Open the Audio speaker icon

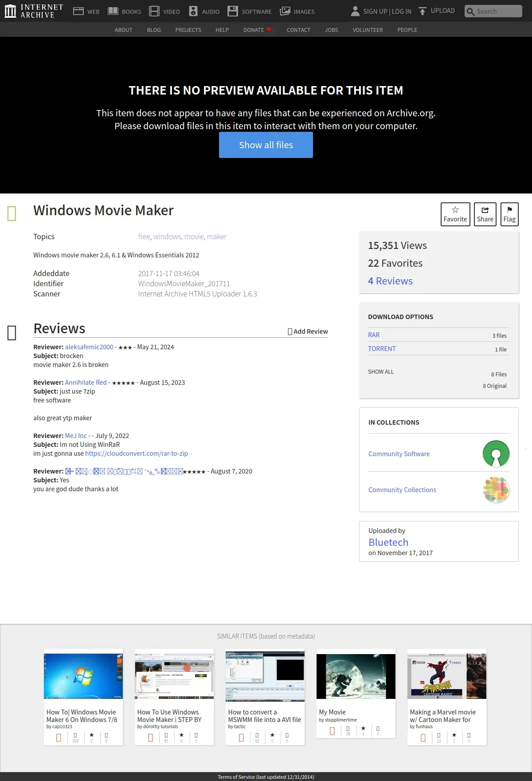click(193, 11)
